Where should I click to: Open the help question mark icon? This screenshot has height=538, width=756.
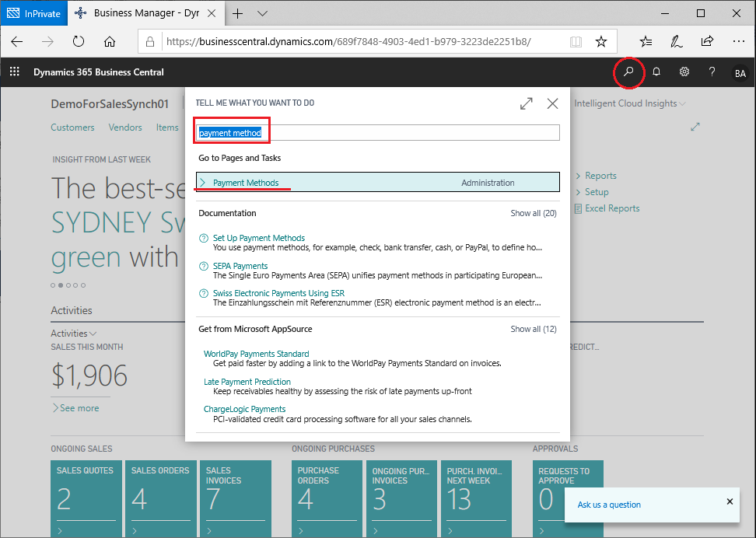point(712,72)
